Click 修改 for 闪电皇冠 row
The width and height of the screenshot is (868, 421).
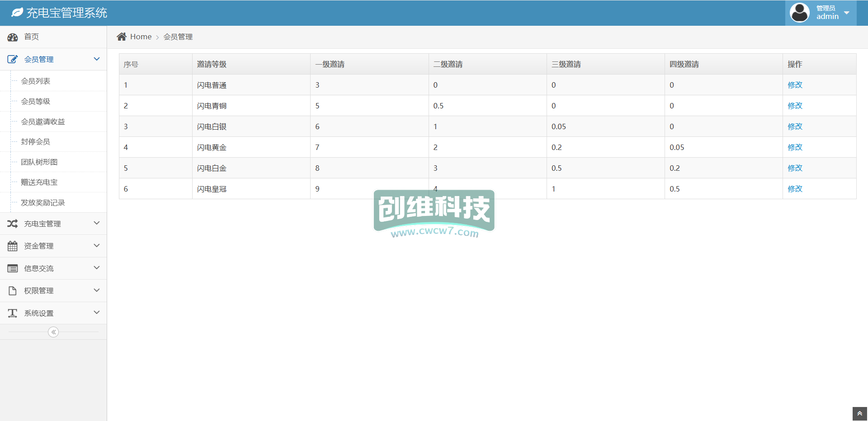795,189
